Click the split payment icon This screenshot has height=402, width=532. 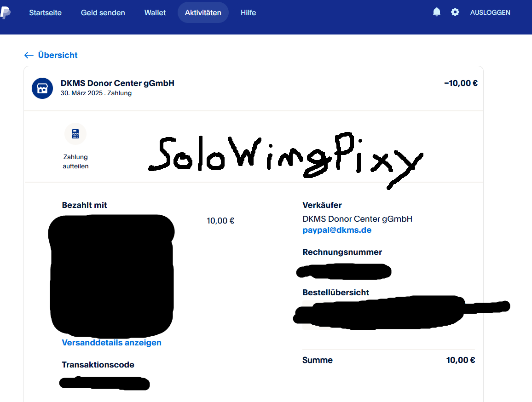(75, 134)
